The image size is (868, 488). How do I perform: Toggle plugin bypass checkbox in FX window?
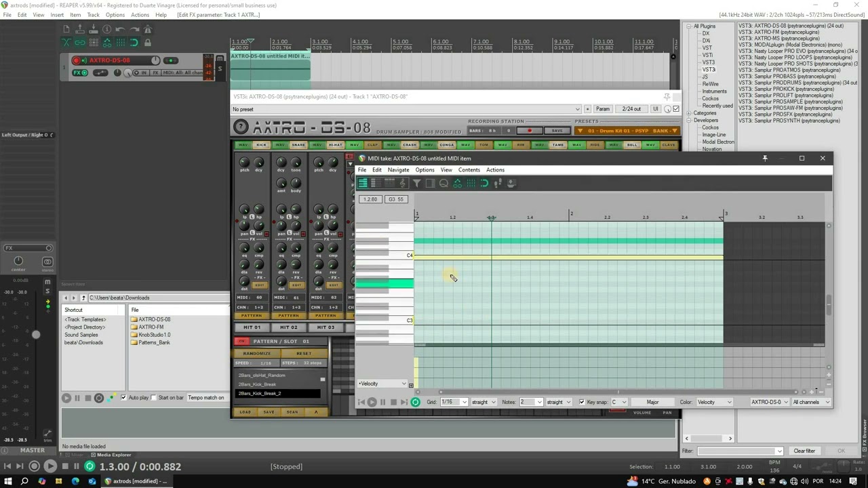[676, 109]
